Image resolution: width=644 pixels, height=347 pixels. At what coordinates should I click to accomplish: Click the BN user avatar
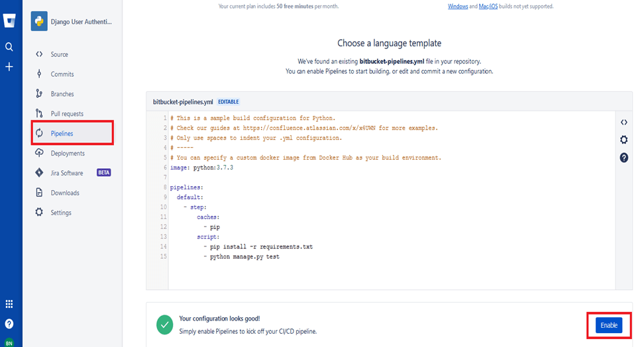pos(9,343)
